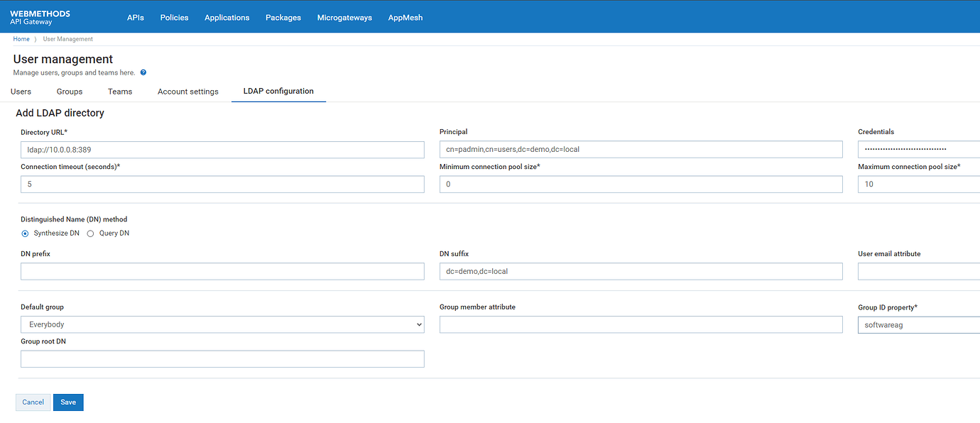980x423 pixels.
Task: Click the help question mark icon
Action: click(x=143, y=72)
